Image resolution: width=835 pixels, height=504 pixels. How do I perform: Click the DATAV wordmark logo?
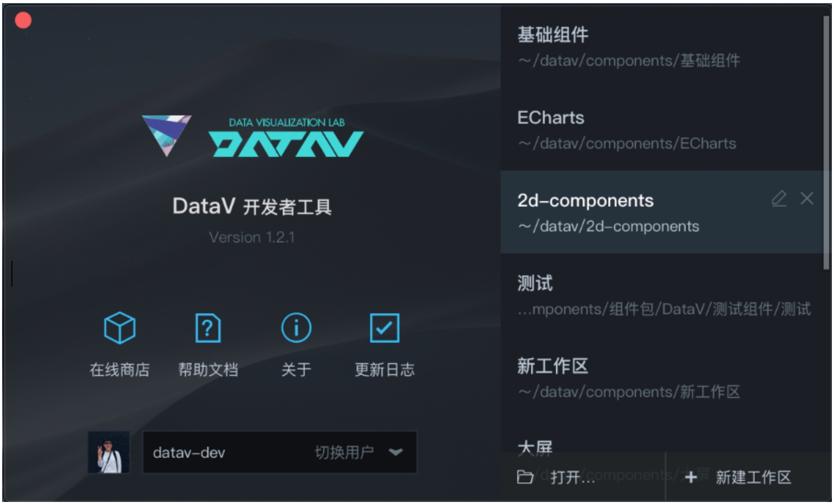tap(286, 143)
